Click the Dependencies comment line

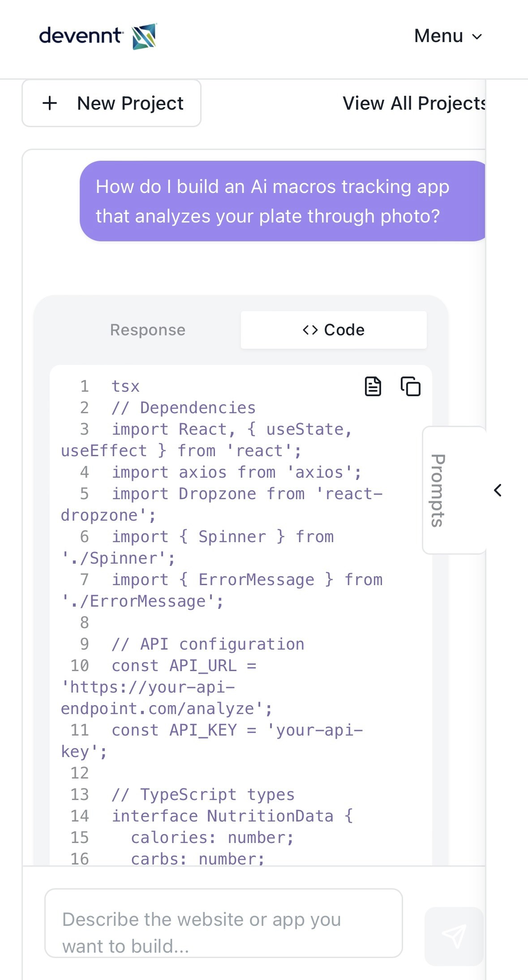tap(183, 408)
